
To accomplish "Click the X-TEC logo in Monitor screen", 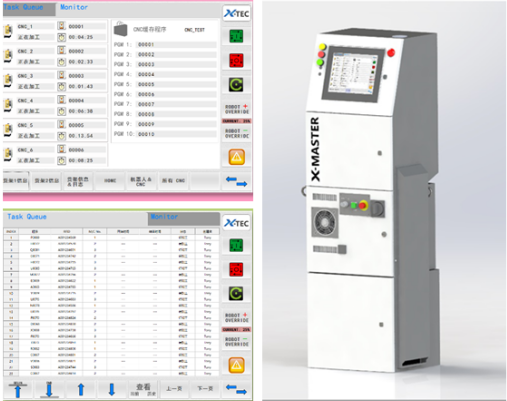I will 236,14.
